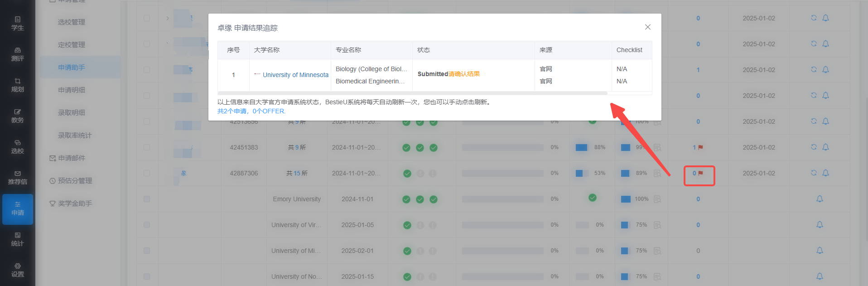The width and height of the screenshot is (868, 286).
Task: Click the 共2个申请，0个OFFER summary link
Action: [251, 111]
